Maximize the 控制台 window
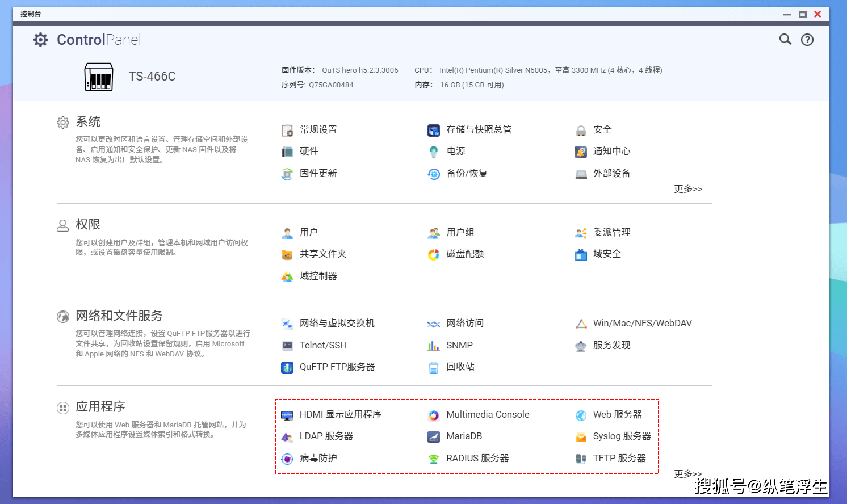Image resolution: width=847 pixels, height=504 pixels. 803,14
